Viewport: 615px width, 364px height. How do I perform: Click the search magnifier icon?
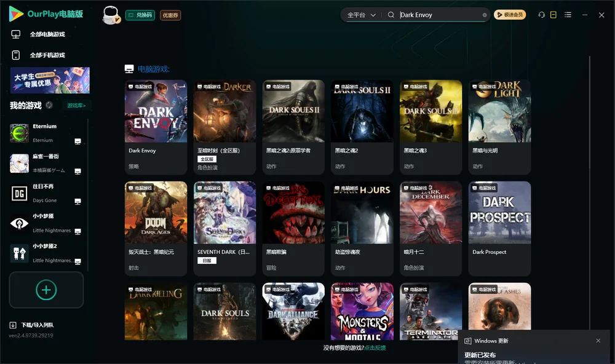[x=391, y=15]
